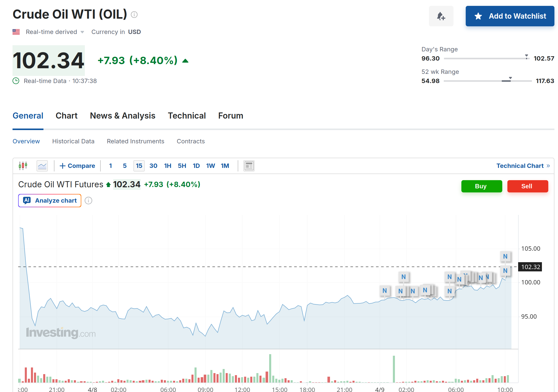Select the 15 minute interval

139,166
